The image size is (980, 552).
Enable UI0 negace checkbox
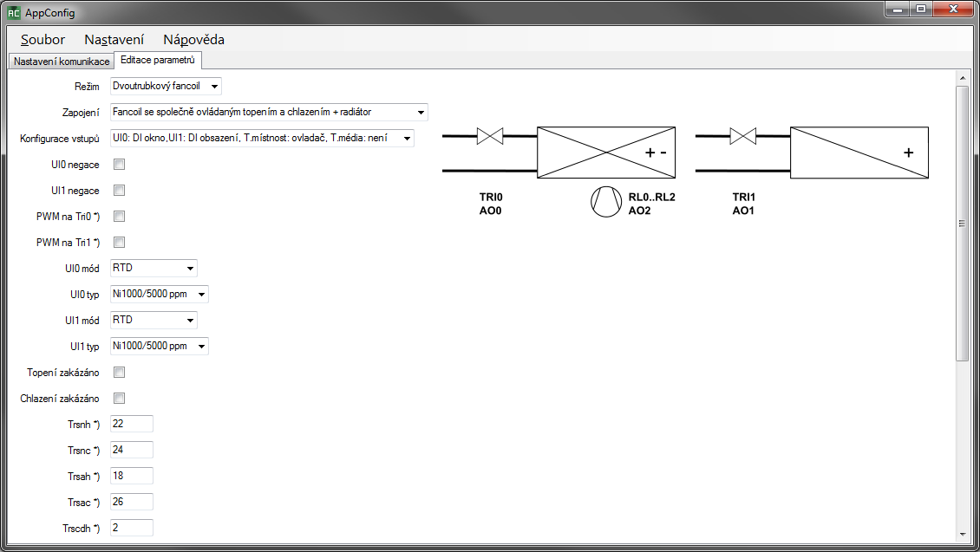[119, 165]
